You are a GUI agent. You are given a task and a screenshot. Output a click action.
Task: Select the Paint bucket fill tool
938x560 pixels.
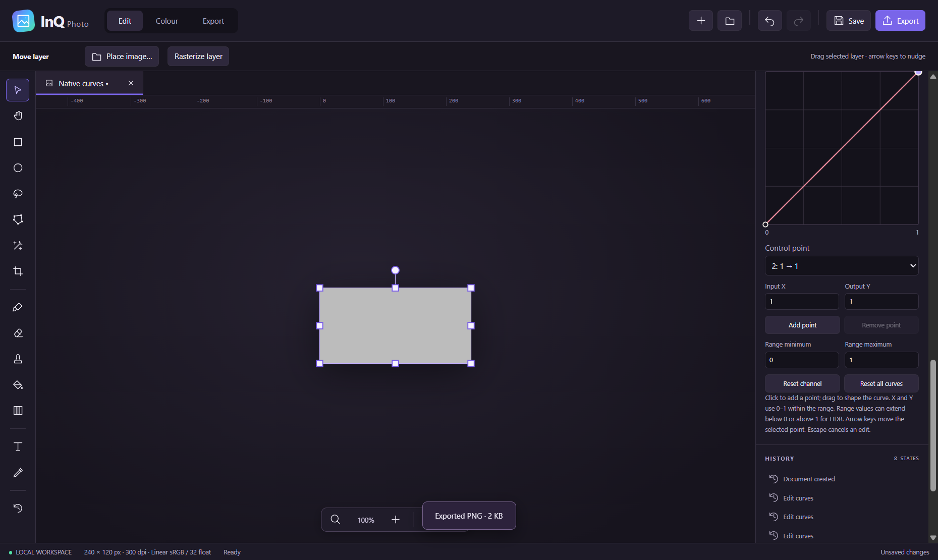click(18, 385)
